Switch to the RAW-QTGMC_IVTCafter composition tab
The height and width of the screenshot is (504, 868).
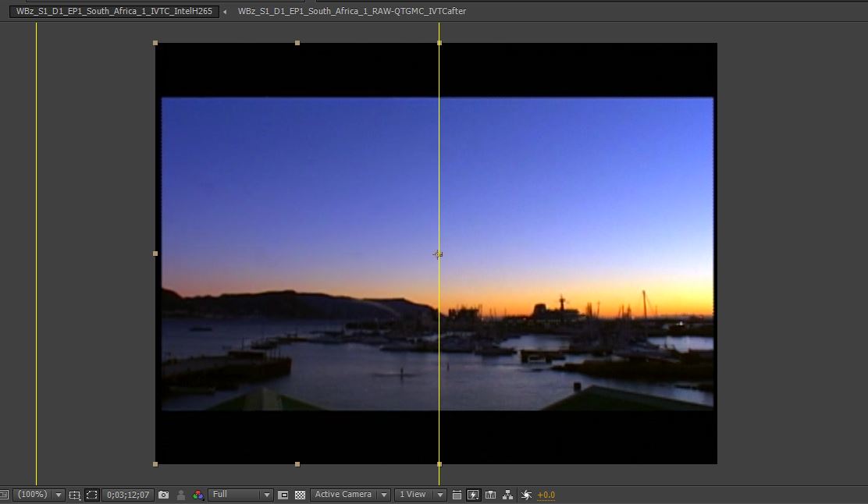click(x=351, y=12)
